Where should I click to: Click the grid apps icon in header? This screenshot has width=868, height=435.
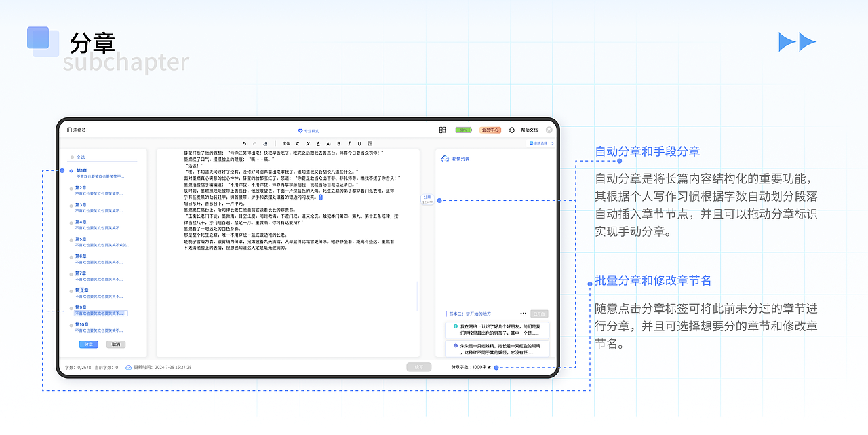click(x=443, y=130)
